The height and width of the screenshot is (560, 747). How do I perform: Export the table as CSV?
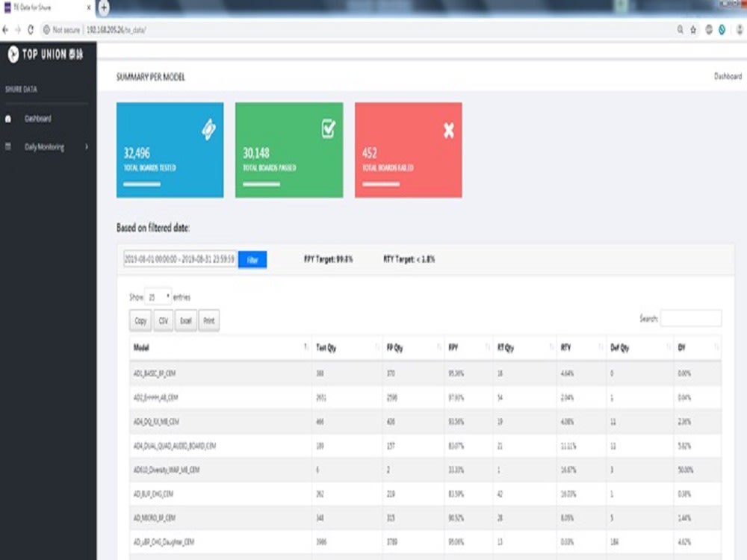point(164,320)
